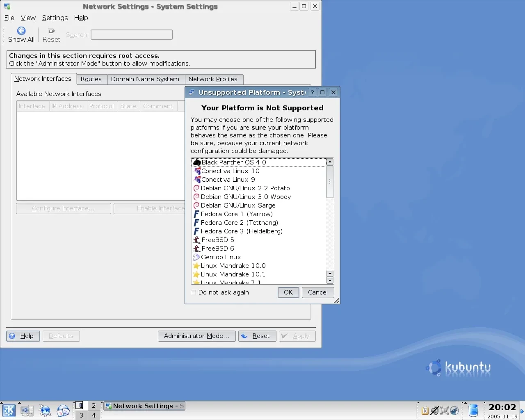525x420 pixels.
Task: Enable the Do not ask again checkbox
Action: tap(194, 292)
